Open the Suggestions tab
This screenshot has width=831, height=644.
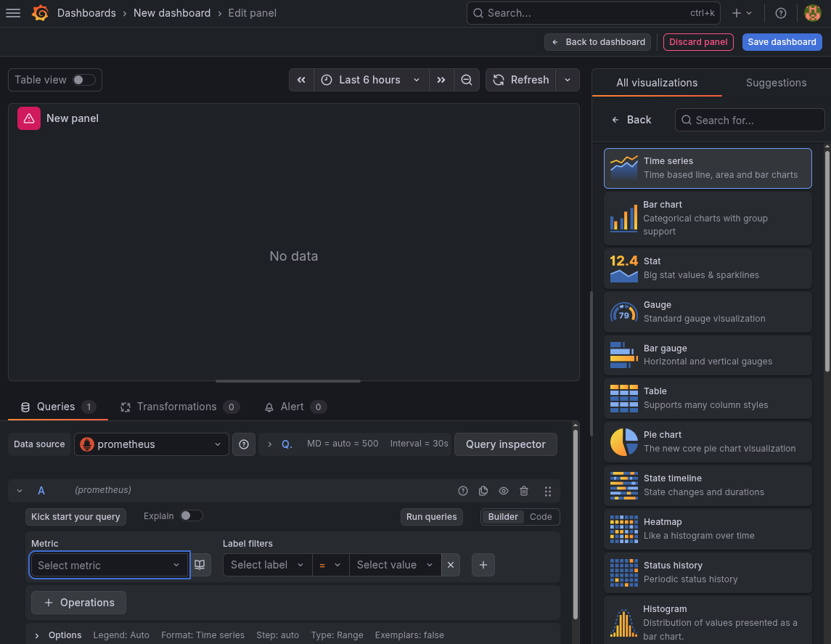point(776,83)
